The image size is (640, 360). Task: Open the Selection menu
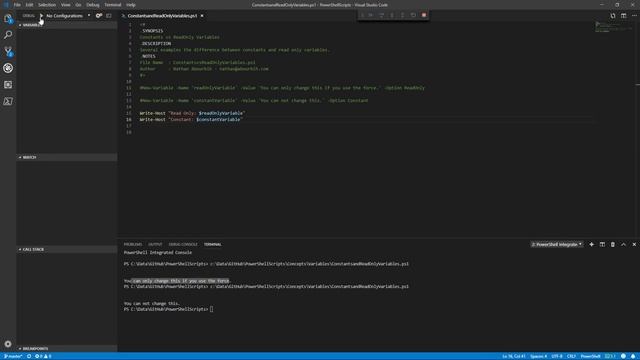coord(47,5)
